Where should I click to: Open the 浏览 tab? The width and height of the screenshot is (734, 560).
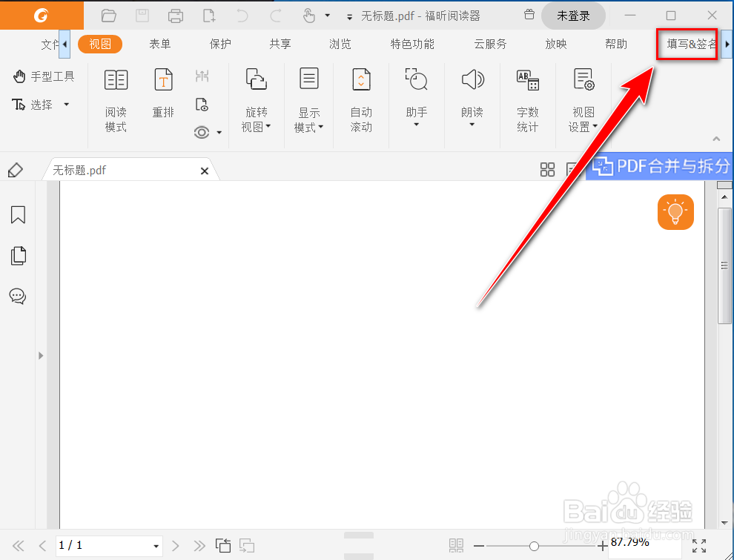click(340, 44)
